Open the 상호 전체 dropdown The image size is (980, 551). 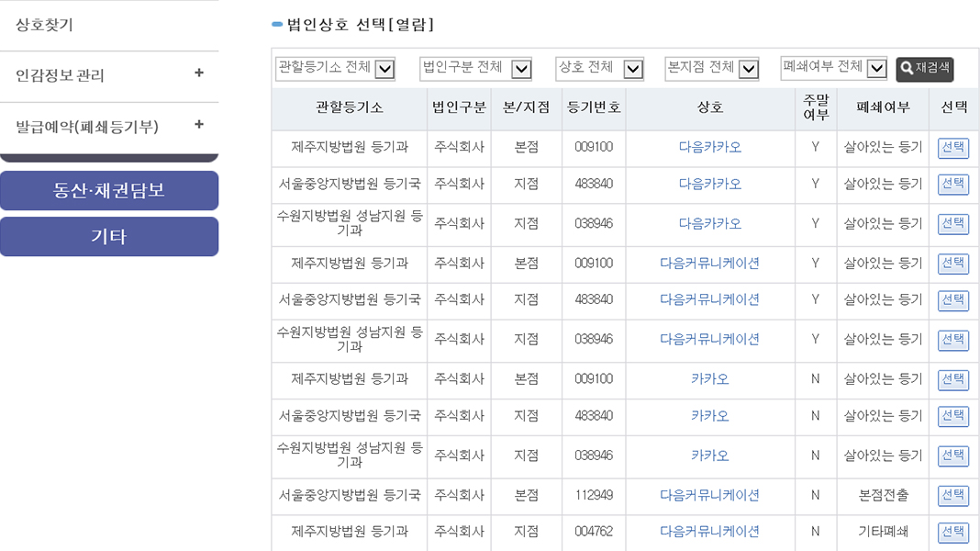599,68
